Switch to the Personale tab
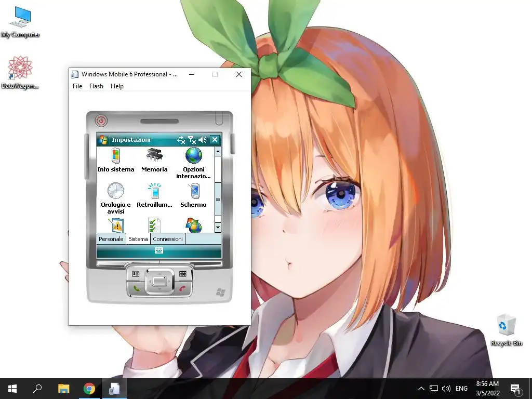This screenshot has height=399, width=532. [111, 239]
